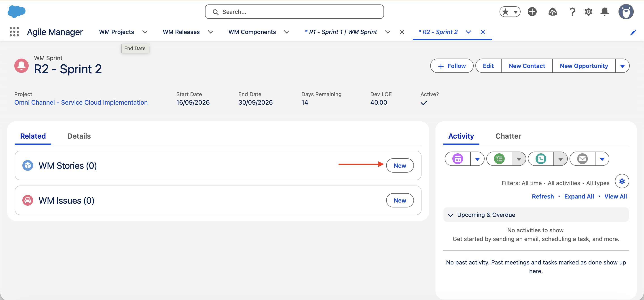Click the WM Issues car icon
Image resolution: width=644 pixels, height=300 pixels.
(28, 200)
